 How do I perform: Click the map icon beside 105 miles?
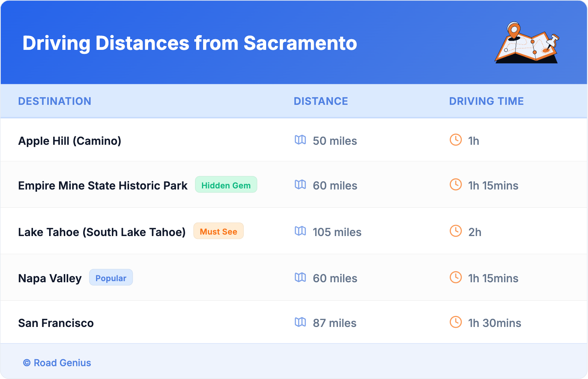coord(300,231)
